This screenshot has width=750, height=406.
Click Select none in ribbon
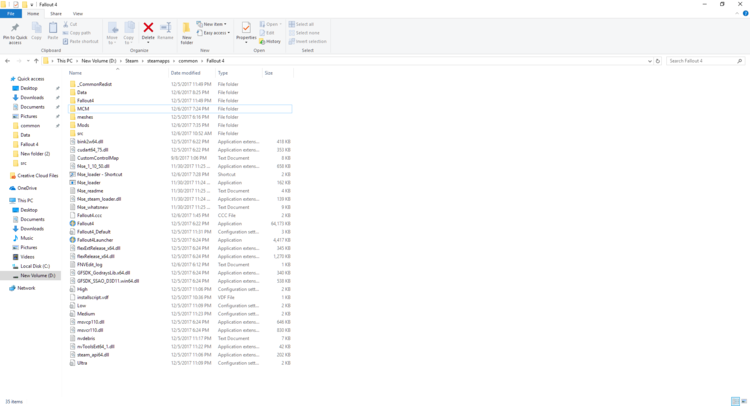tap(304, 33)
